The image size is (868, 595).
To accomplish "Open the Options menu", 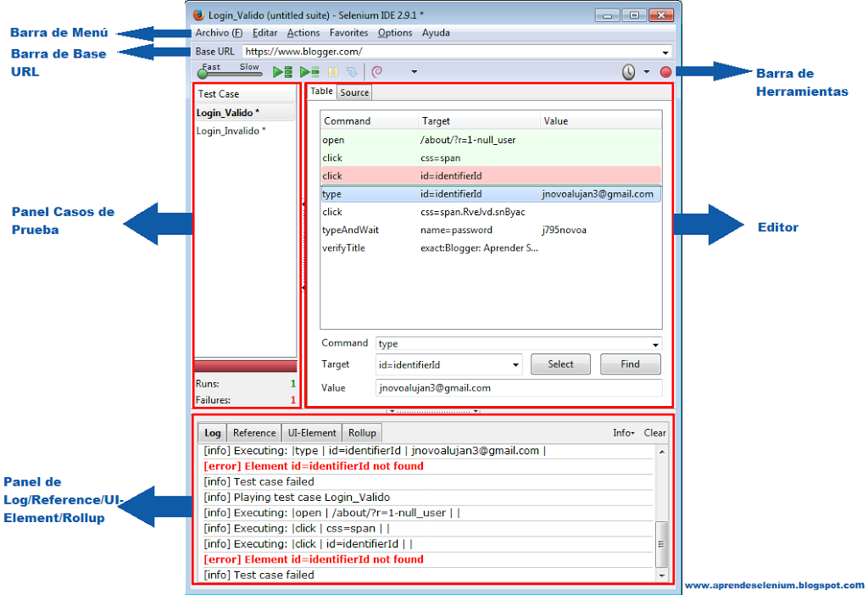I will (x=395, y=33).
